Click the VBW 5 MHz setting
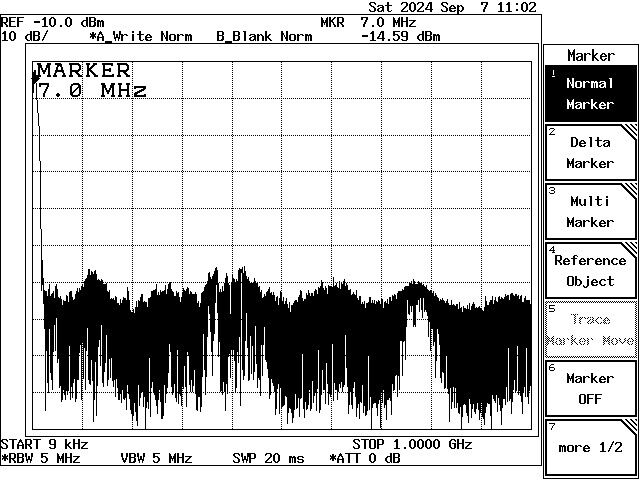This screenshot has width=640, height=480. pos(156,458)
